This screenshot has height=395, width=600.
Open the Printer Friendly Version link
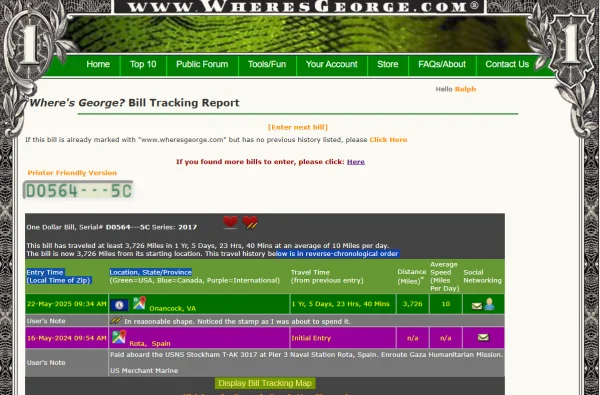[x=72, y=173]
